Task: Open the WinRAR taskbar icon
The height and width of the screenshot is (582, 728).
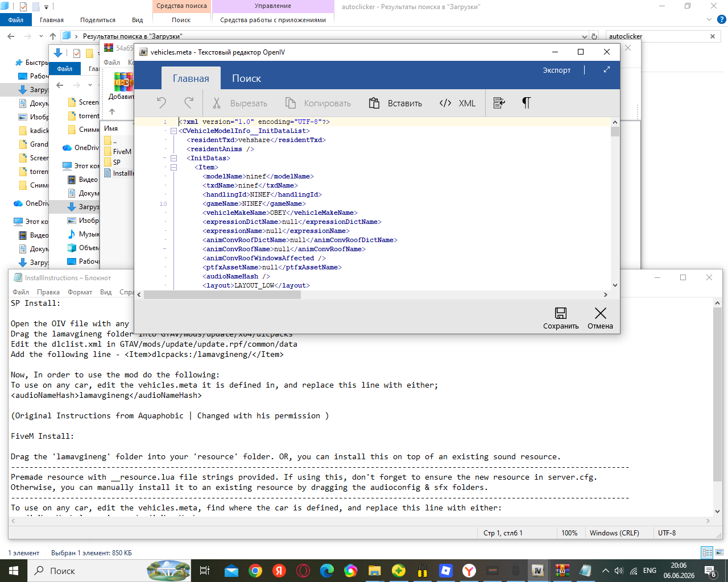Action: (562, 571)
